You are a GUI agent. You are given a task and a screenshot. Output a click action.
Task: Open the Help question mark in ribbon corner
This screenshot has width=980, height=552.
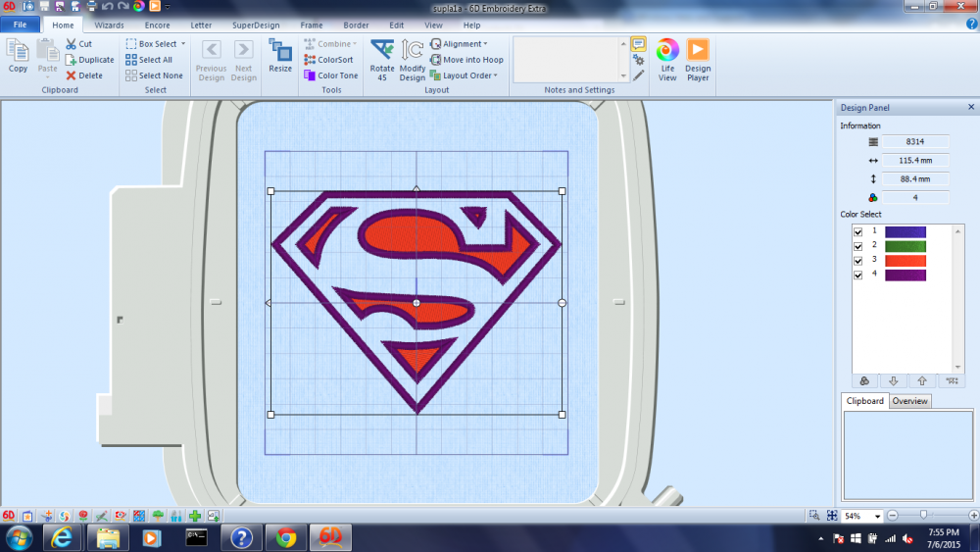pos(971,24)
